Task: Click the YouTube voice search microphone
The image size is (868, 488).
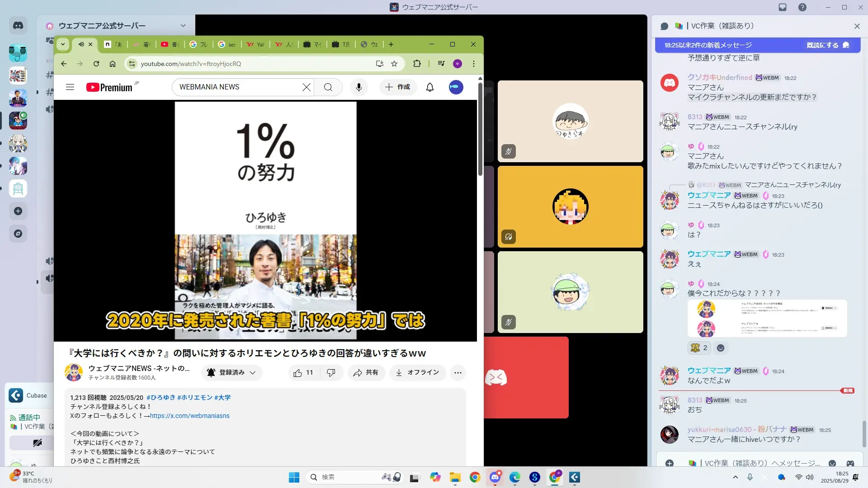Action: coord(359,87)
